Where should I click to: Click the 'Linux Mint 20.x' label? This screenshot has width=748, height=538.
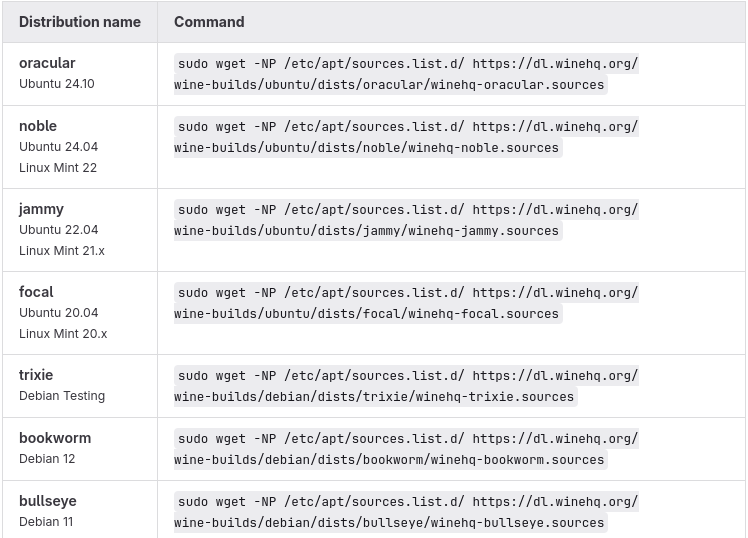tap(63, 333)
